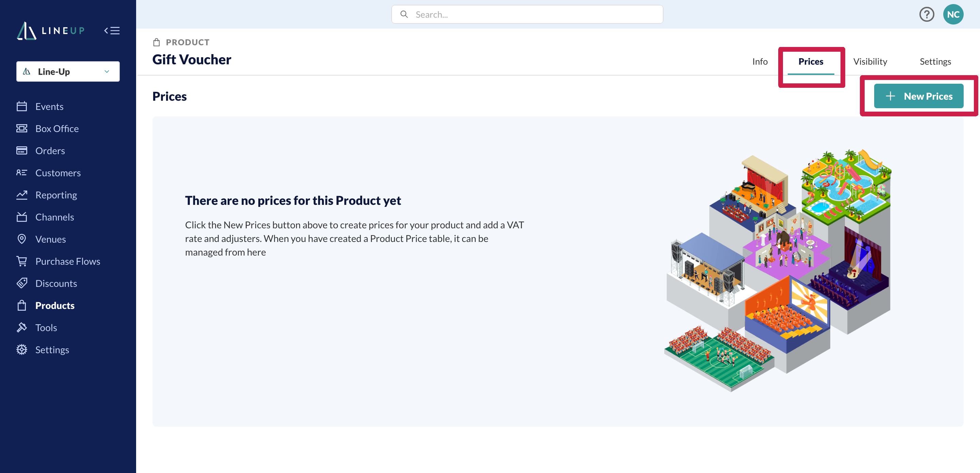980x473 pixels.
Task: Open Discounts via the tag icon
Action: pos(22,283)
